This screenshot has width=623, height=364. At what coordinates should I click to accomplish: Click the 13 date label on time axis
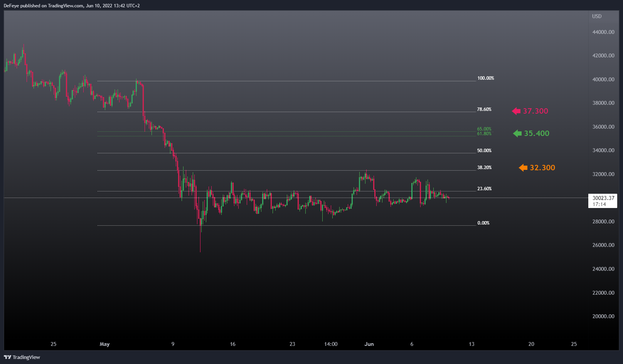click(x=471, y=344)
